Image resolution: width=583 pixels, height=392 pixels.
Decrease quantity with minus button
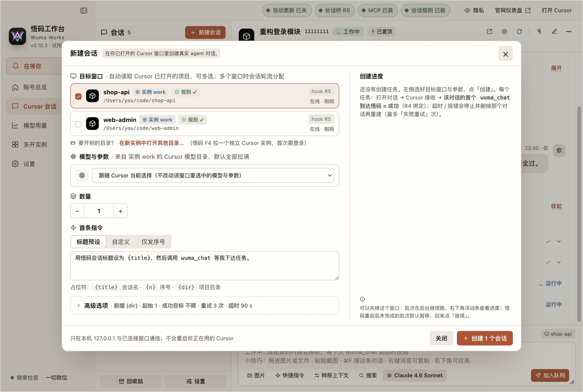point(77,211)
